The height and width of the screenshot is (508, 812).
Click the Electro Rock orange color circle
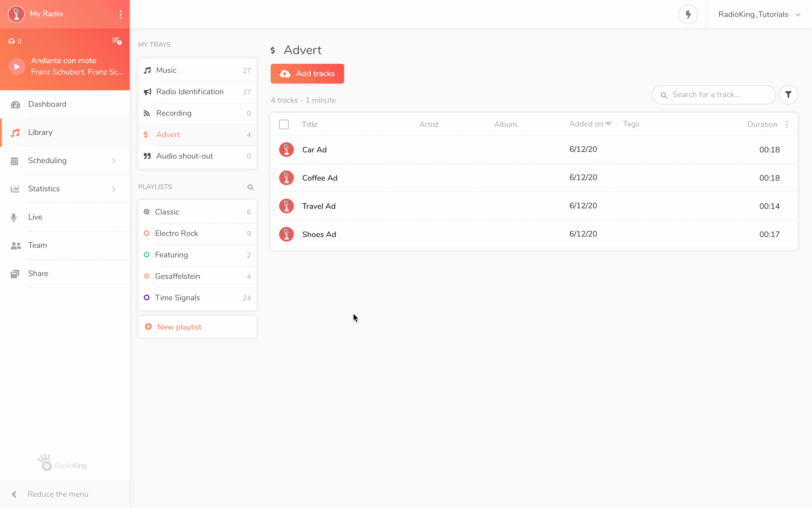pos(147,233)
